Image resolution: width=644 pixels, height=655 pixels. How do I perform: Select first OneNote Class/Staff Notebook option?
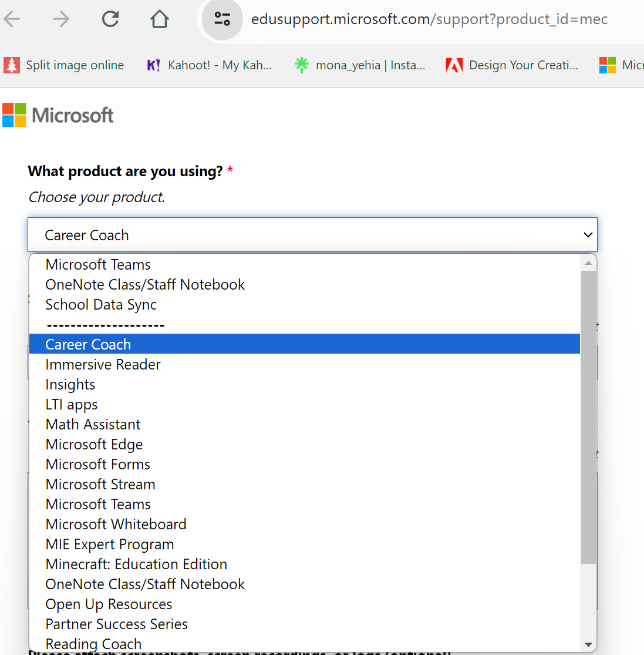(x=305, y=284)
